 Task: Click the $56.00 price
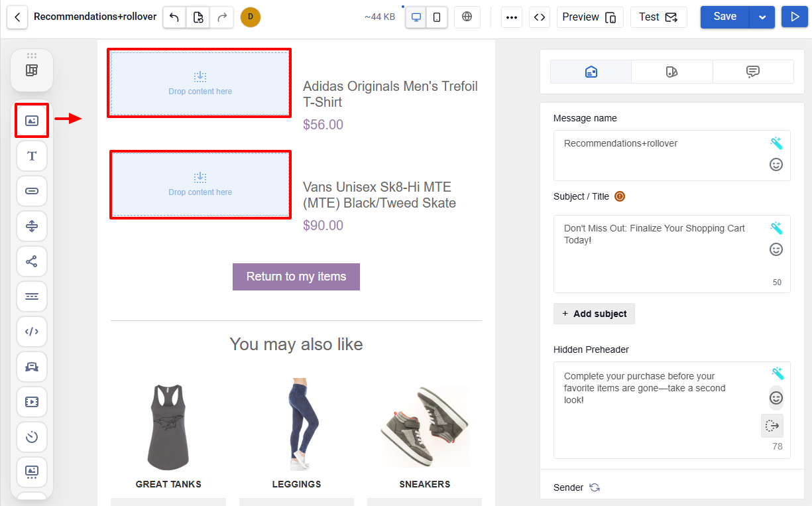click(323, 125)
